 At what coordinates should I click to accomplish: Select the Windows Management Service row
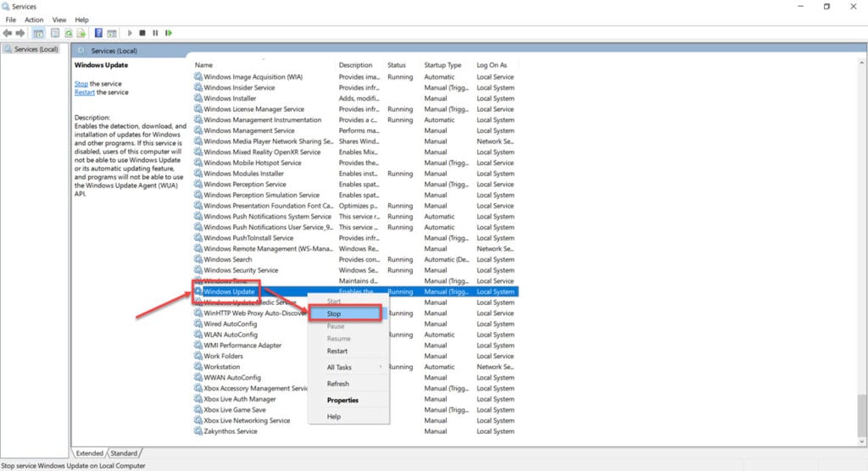tap(355, 130)
